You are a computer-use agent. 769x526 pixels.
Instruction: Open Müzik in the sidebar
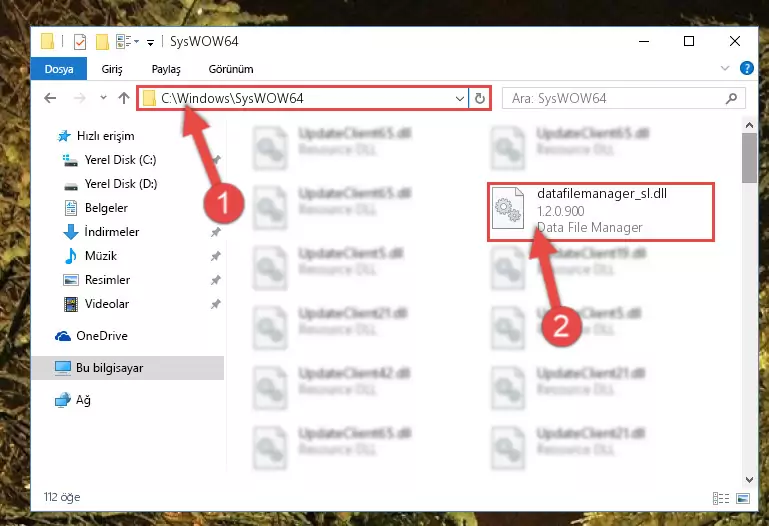[101, 256]
